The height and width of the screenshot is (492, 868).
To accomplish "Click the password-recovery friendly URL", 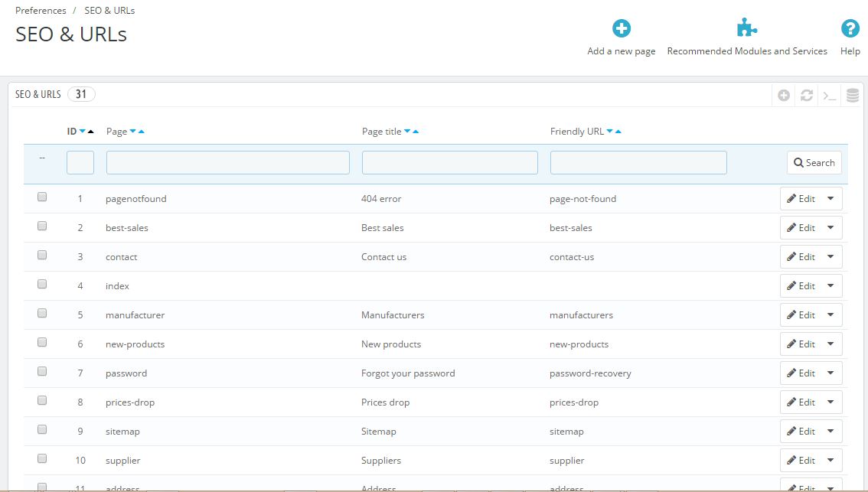I will (x=590, y=373).
